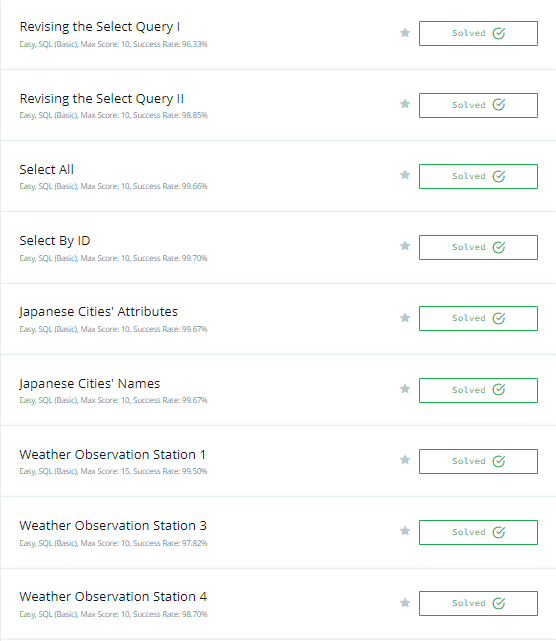Open the Revising the Select Query II title
This screenshot has width=556, height=641.
click(101, 99)
